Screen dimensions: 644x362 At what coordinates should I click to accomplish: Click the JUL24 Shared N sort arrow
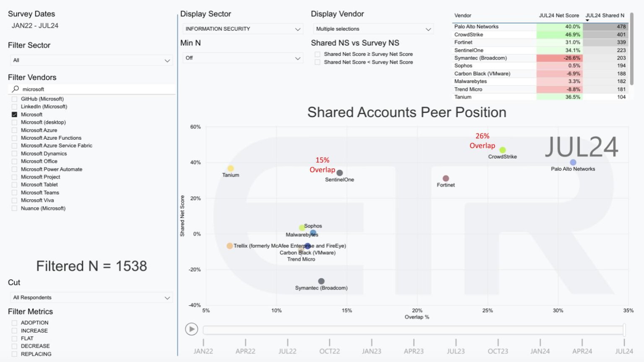587,20
